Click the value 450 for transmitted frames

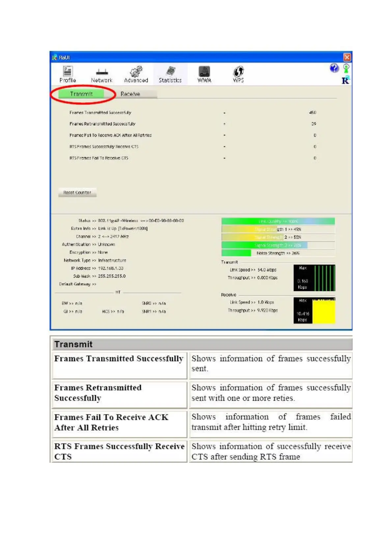pyautogui.click(x=313, y=113)
